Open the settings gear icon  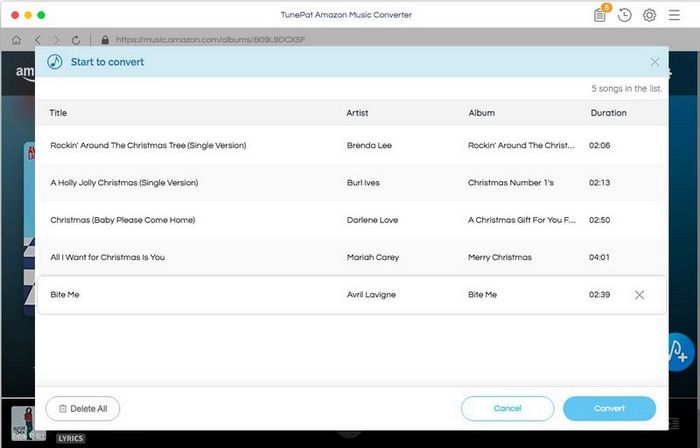[x=649, y=15]
